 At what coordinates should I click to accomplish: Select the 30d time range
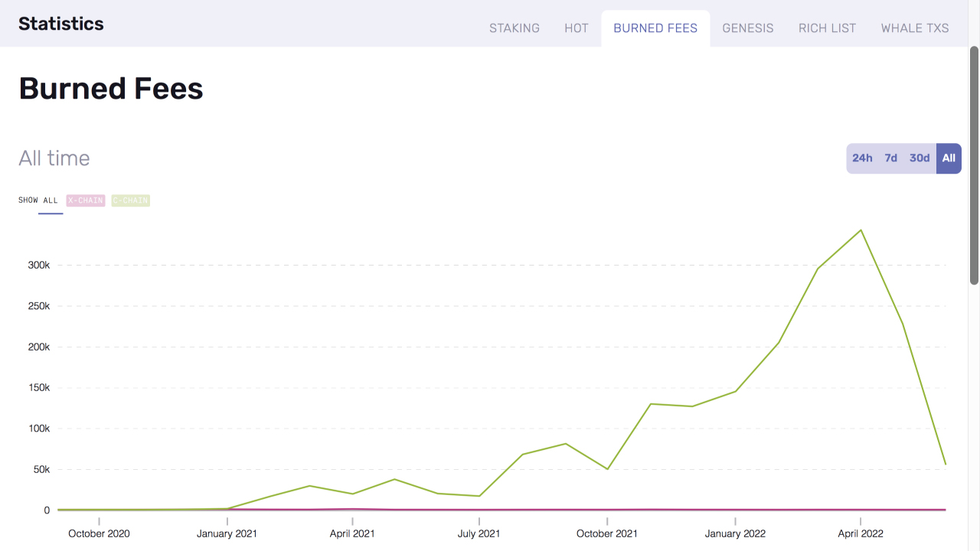pos(920,158)
